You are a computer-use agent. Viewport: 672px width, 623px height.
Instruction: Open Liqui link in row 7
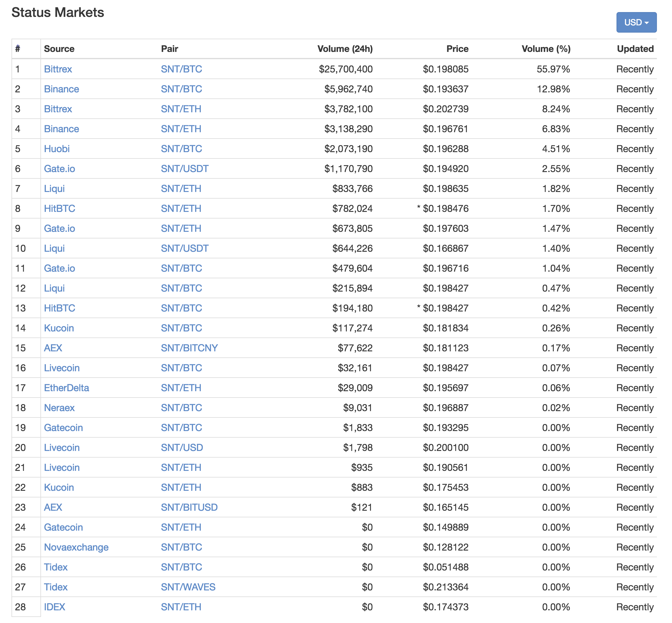click(54, 188)
